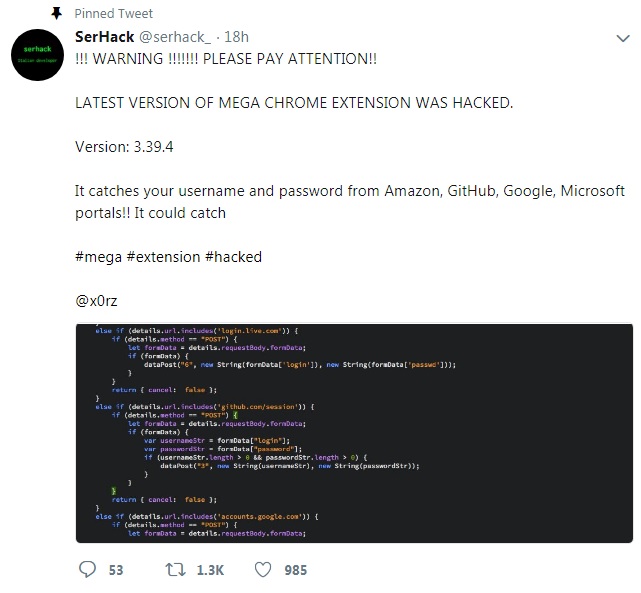Enlarge the attached code screenshot image
The height and width of the screenshot is (593, 641).
point(353,432)
